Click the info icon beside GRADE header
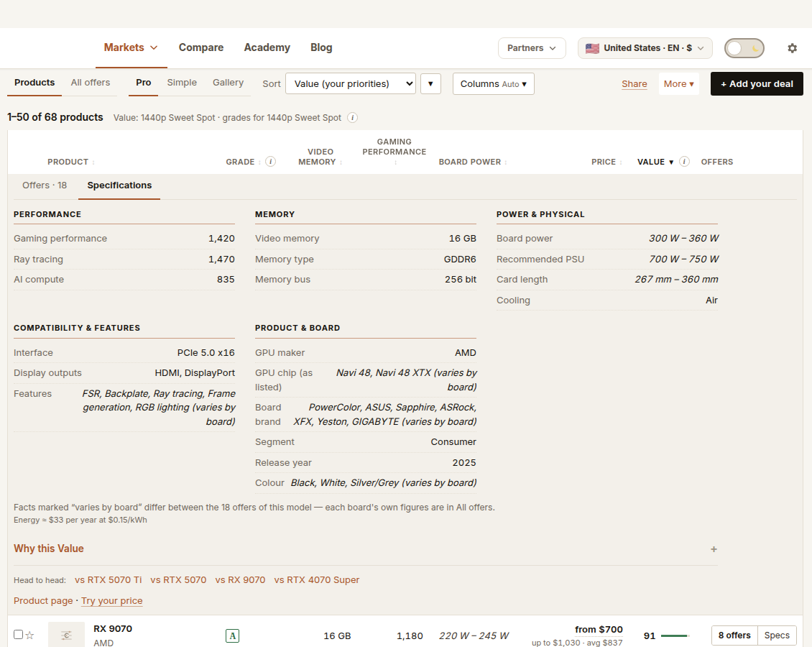The width and height of the screenshot is (812, 647). tap(270, 162)
